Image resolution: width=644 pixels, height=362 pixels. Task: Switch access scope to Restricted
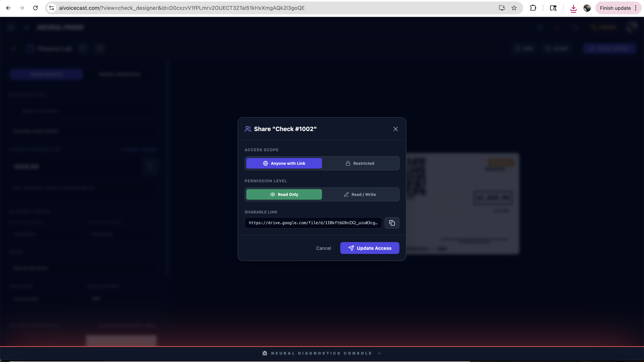coord(360,163)
